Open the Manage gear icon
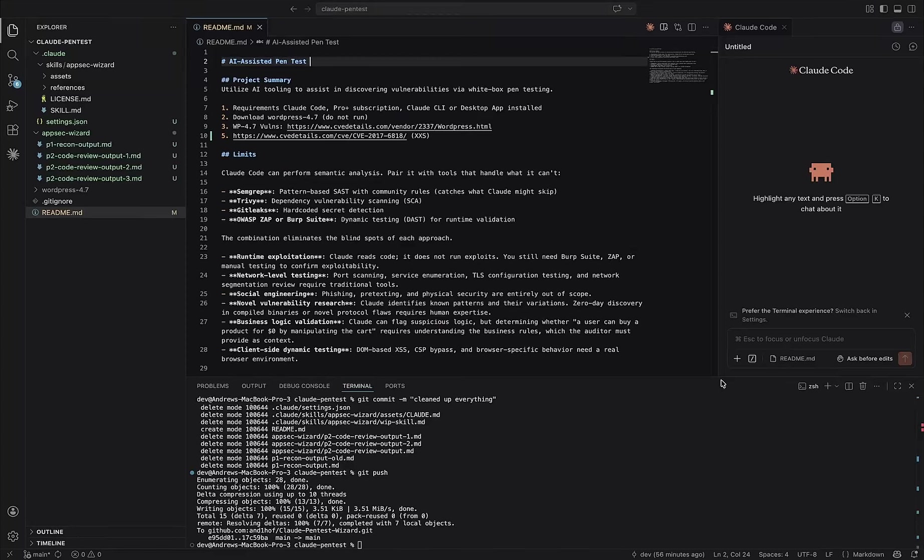The width and height of the screenshot is (924, 560). pos(13,536)
